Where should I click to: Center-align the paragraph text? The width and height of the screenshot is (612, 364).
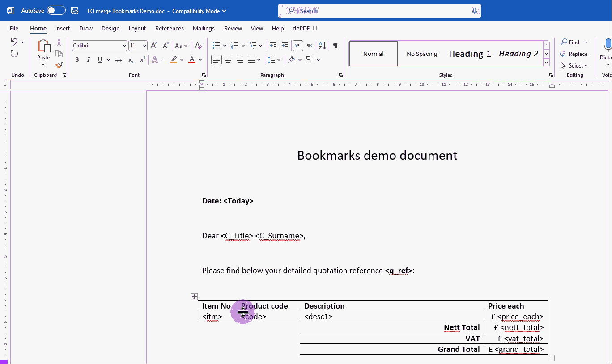228,60
